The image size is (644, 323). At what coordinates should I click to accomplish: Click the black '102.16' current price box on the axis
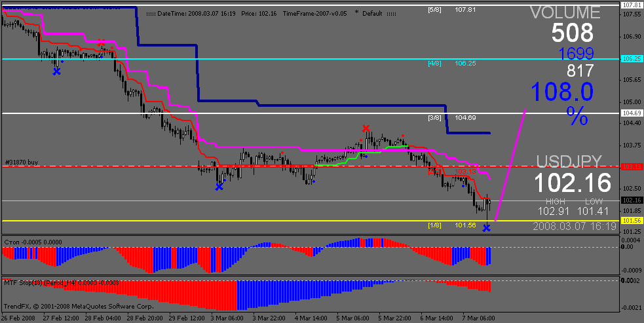click(x=632, y=200)
